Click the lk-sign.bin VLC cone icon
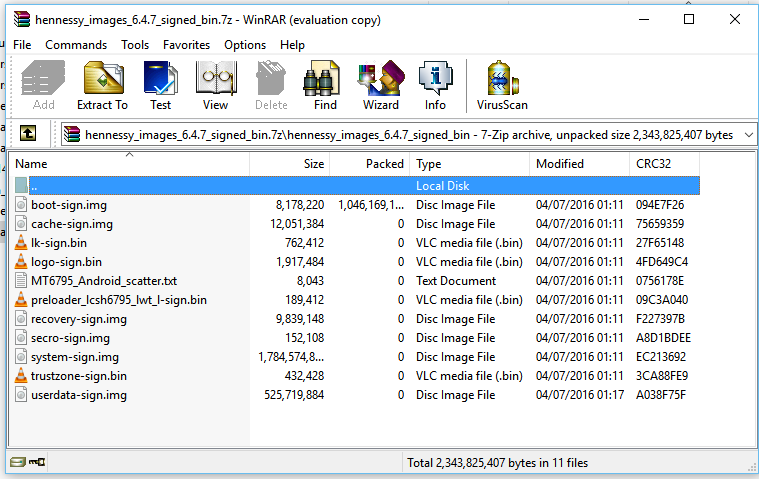The image size is (759, 479). tap(21, 243)
